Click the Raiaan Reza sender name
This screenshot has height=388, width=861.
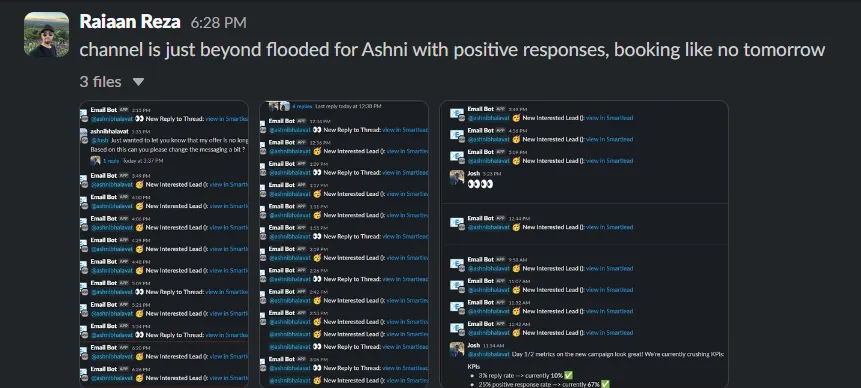[x=130, y=21]
